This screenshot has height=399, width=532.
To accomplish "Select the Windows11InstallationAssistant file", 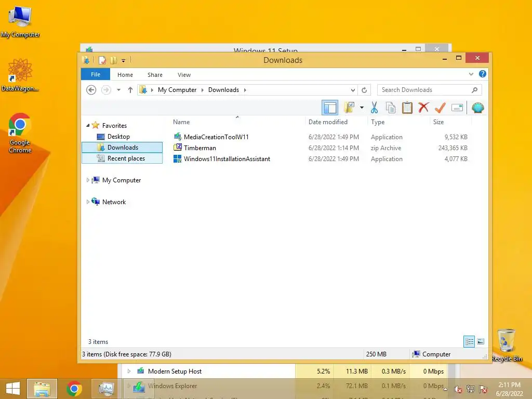I will tap(227, 159).
